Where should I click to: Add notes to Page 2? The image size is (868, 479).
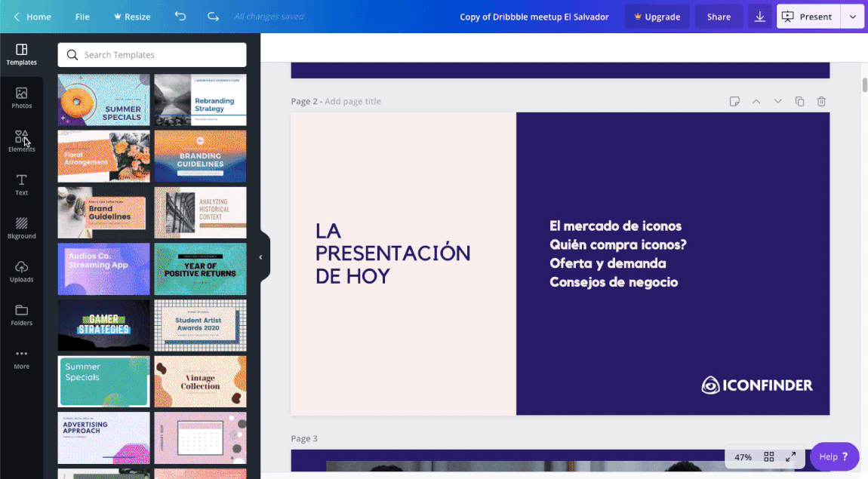pyautogui.click(x=734, y=101)
